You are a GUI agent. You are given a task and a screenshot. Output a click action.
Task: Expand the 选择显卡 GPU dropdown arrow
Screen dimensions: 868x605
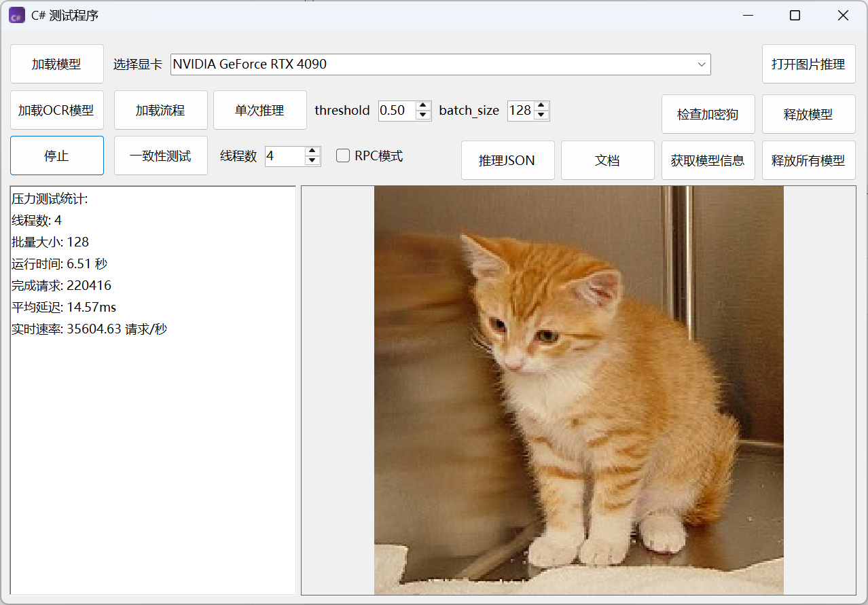pos(702,65)
